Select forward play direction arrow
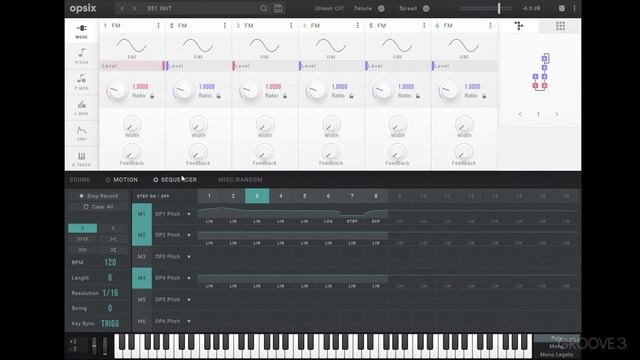 tap(82, 228)
